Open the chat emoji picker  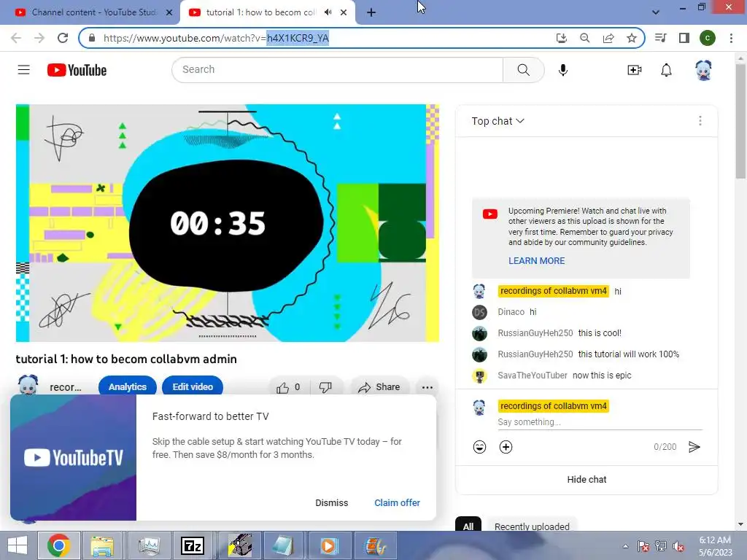[x=479, y=447]
